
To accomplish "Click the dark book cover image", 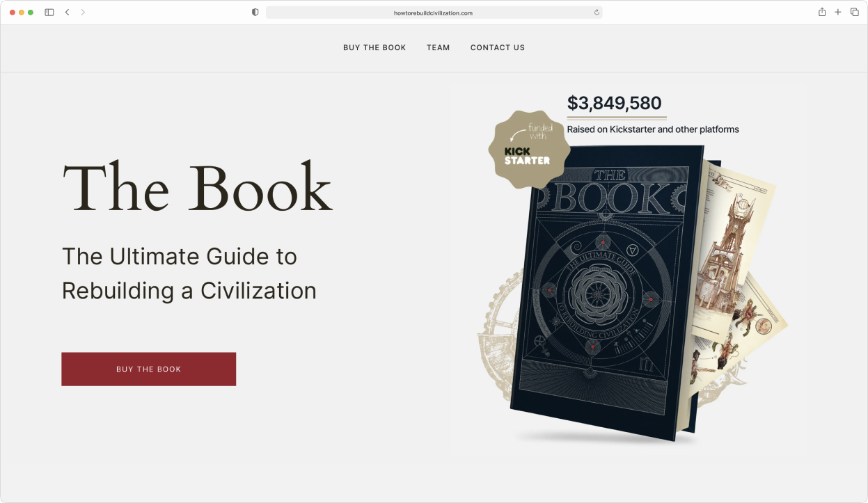I will point(606,292).
